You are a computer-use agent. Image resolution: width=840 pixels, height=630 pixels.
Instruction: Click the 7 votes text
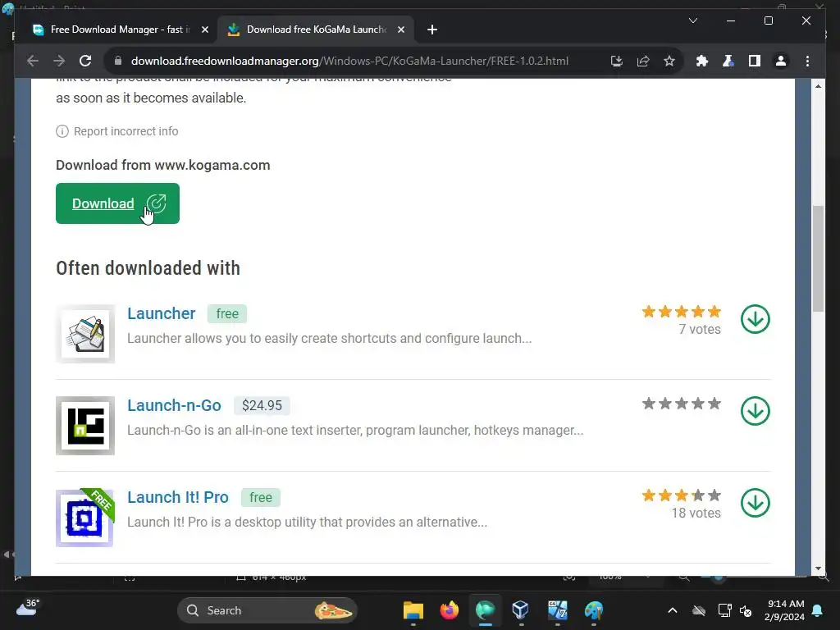[700, 330]
